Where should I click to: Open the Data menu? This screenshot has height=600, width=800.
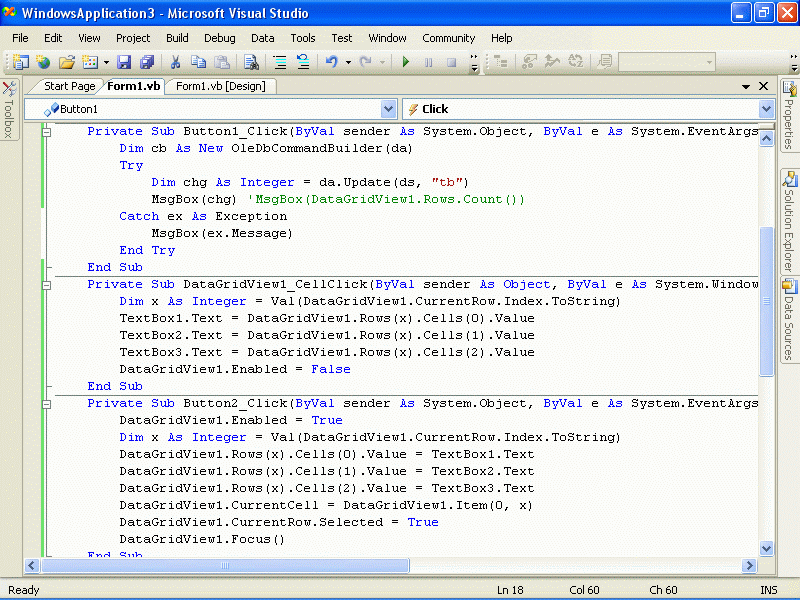263,38
